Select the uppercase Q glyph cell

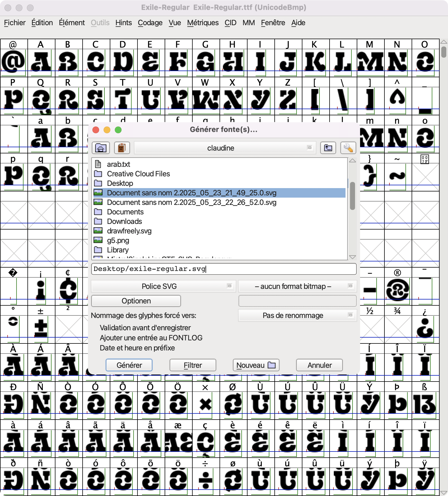tap(41, 100)
